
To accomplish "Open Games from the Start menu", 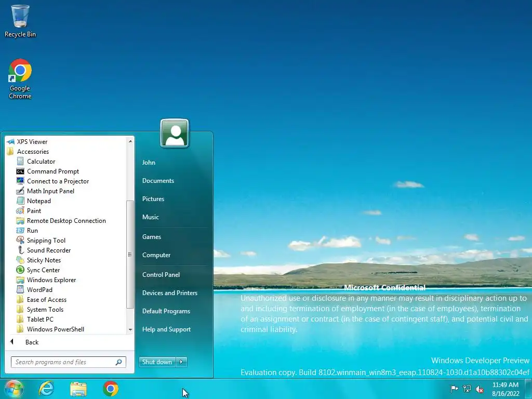I will [152, 237].
